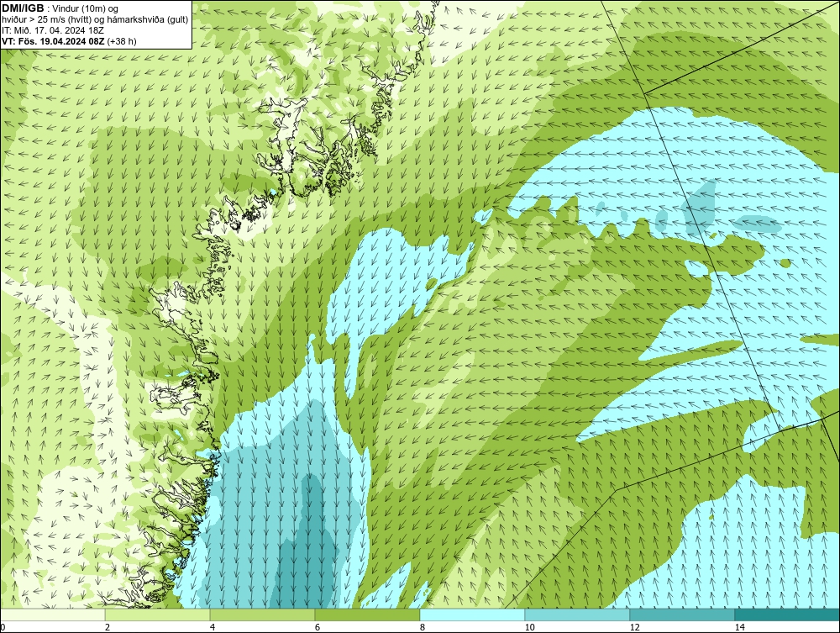Click the scale label '2'
The image size is (840, 633).
tap(108, 627)
